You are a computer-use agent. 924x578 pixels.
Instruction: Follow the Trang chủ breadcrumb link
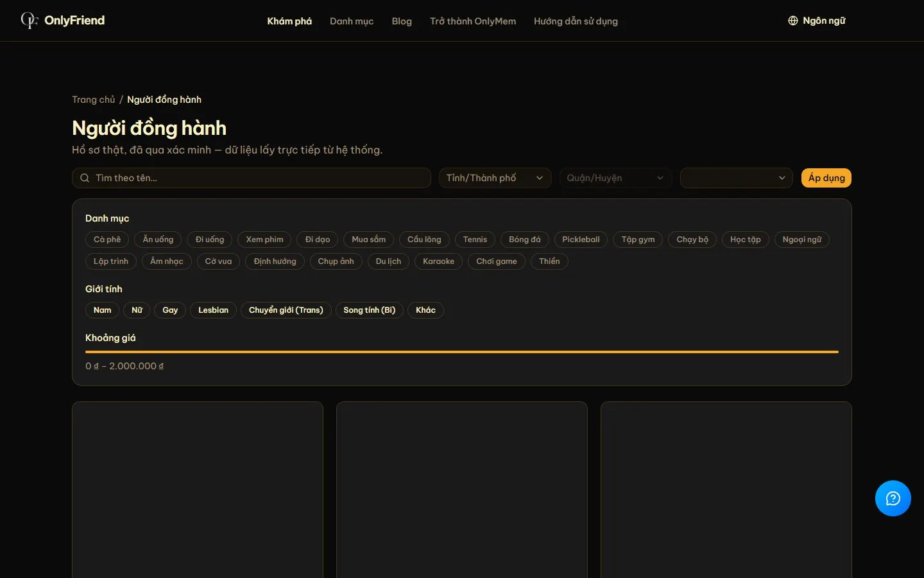(94, 100)
